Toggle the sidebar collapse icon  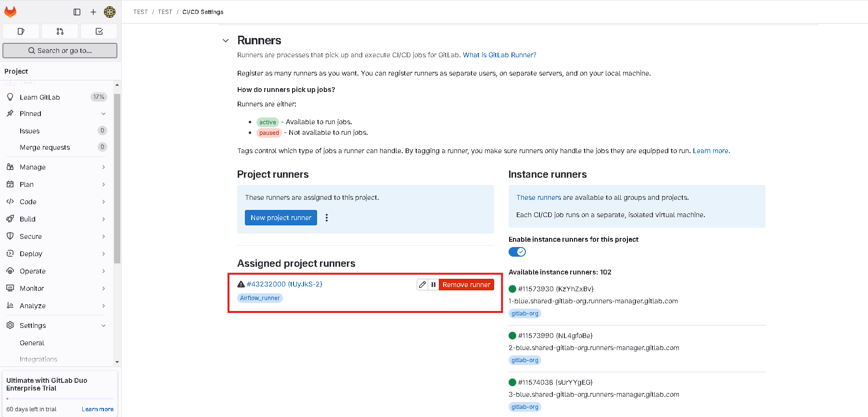(77, 12)
